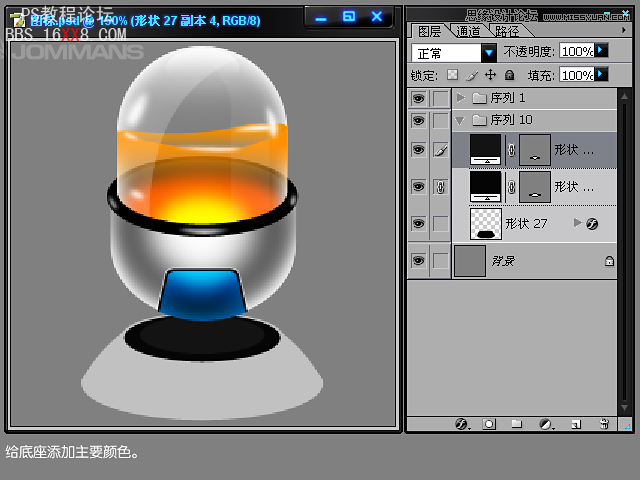Hide the 背景 layer
The width and height of the screenshot is (640, 480).
418,261
